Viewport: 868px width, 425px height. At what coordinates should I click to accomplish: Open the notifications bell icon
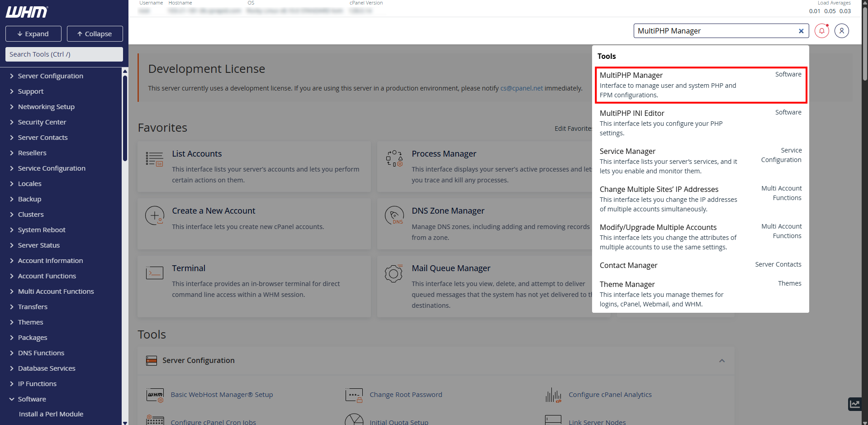point(822,31)
